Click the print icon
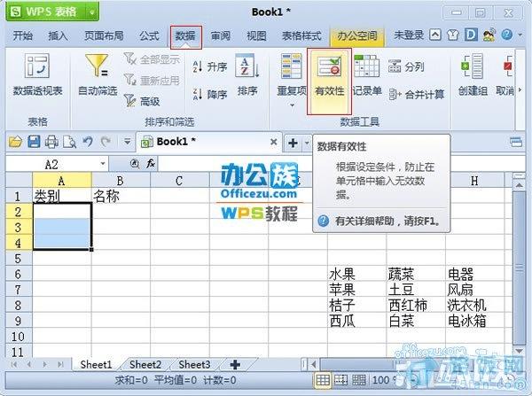Image resolution: width=532 pixels, height=396 pixels. [x=51, y=142]
